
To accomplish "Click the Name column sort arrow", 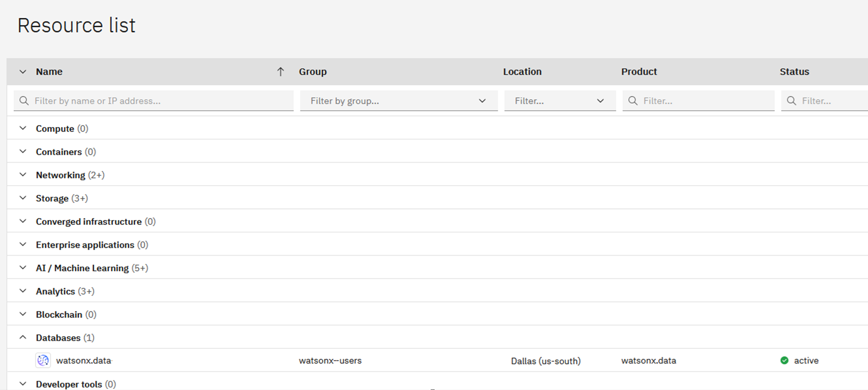I will (280, 72).
